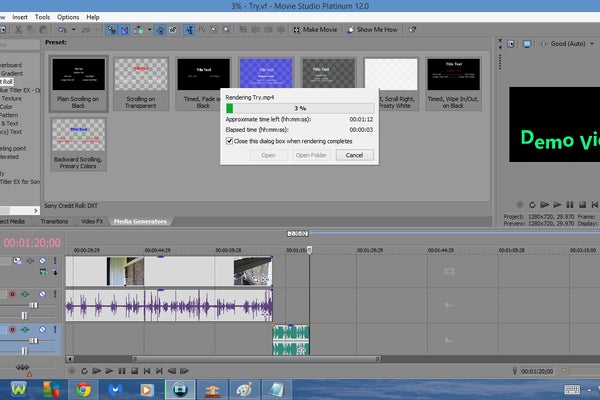600x400 pixels.
Task: Click the Cut scissors icon in toolbar
Action: (x=18, y=29)
